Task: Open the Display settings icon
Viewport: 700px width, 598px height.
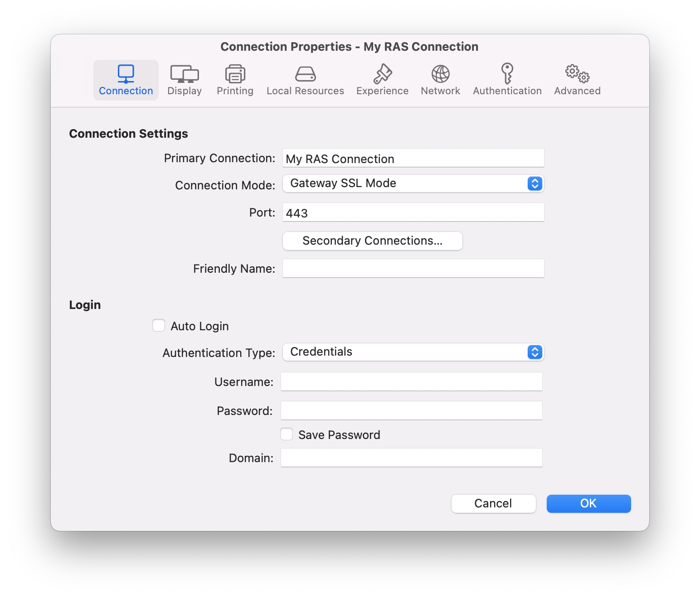Action: (x=185, y=74)
